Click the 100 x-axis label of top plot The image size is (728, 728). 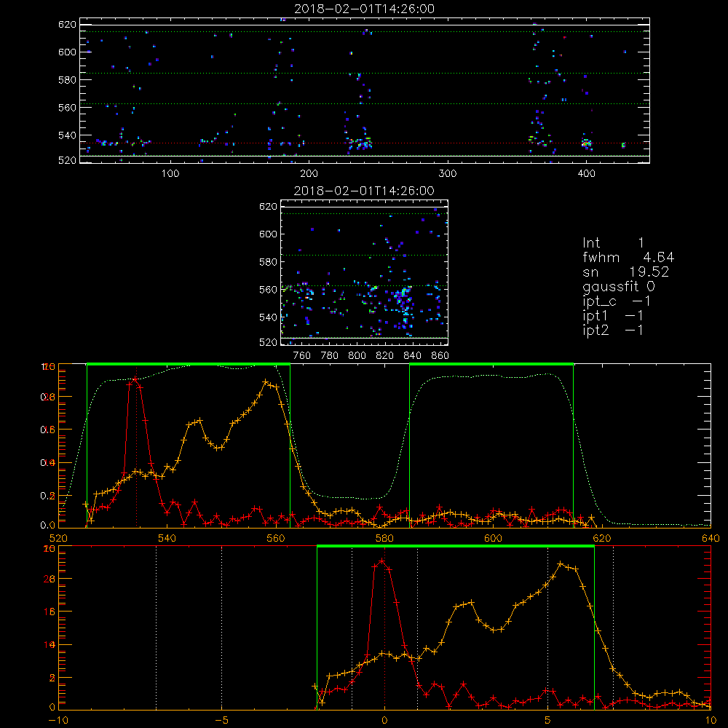coord(170,174)
